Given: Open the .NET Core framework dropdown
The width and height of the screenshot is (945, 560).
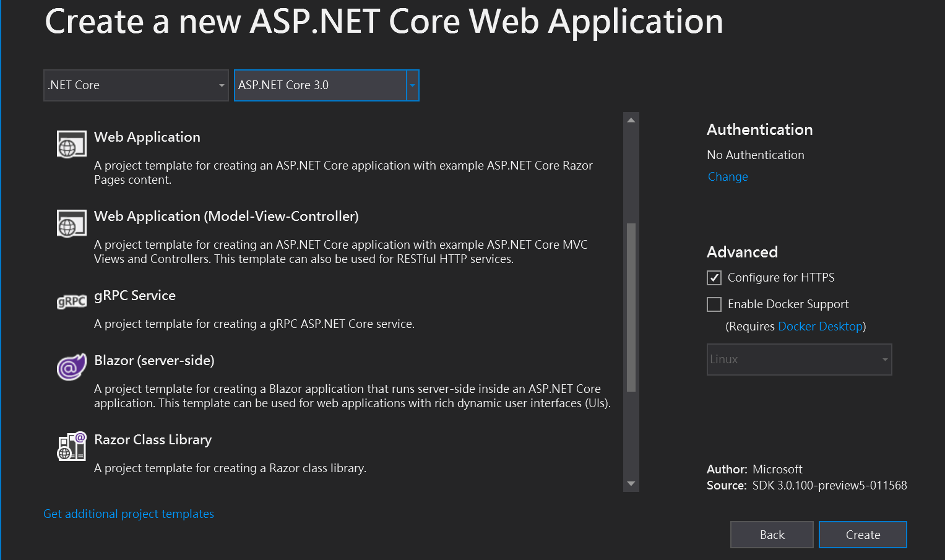Looking at the screenshot, I should point(136,85).
